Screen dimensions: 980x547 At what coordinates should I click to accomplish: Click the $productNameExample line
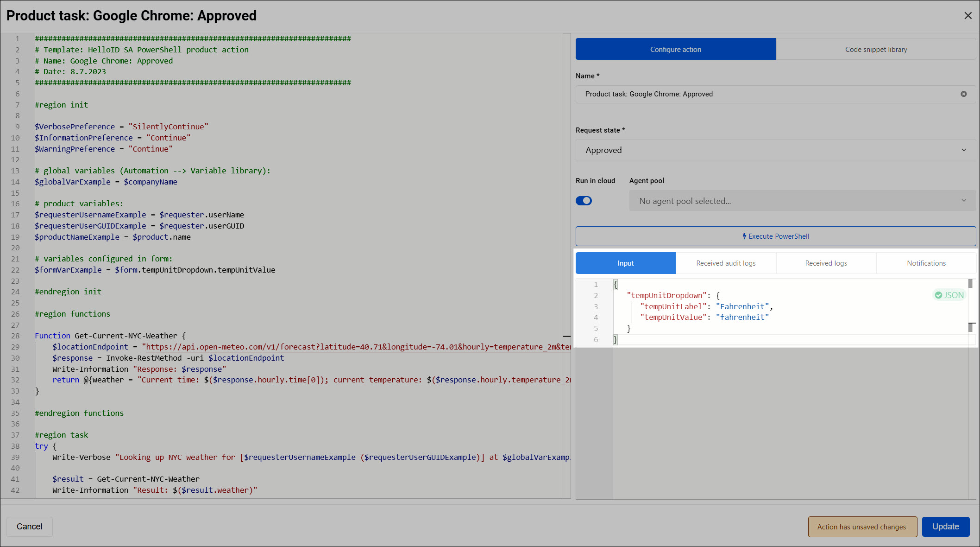click(113, 237)
